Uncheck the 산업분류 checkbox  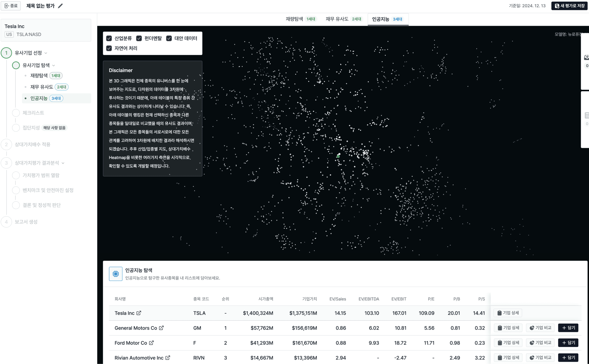click(x=109, y=38)
